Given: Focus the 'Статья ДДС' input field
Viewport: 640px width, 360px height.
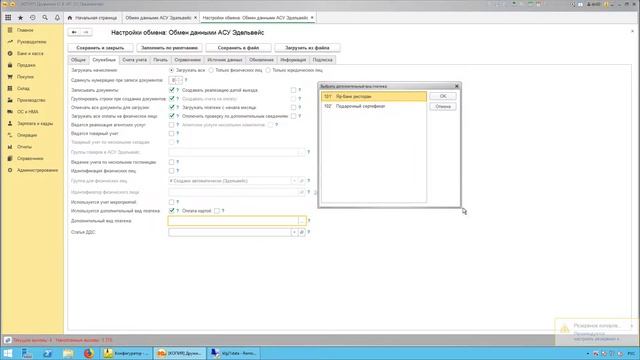Looking at the screenshot, I should click(x=229, y=232).
